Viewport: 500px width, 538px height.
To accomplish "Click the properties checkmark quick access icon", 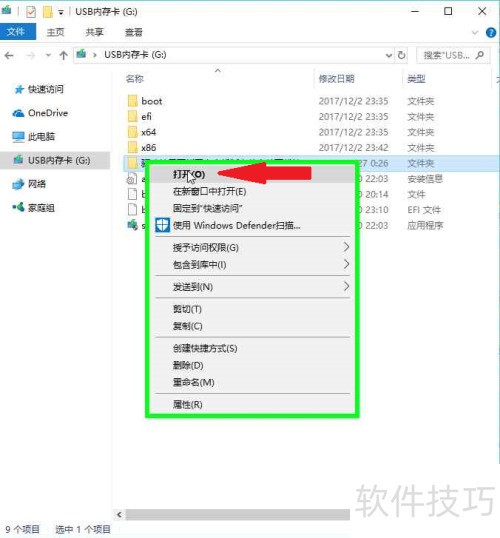I will pos(31,12).
